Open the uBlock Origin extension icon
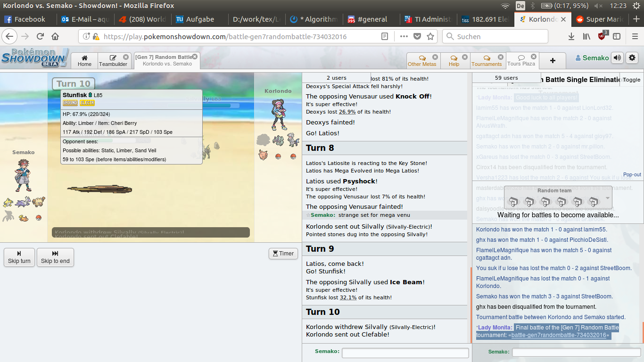The height and width of the screenshot is (362, 644). [602, 36]
